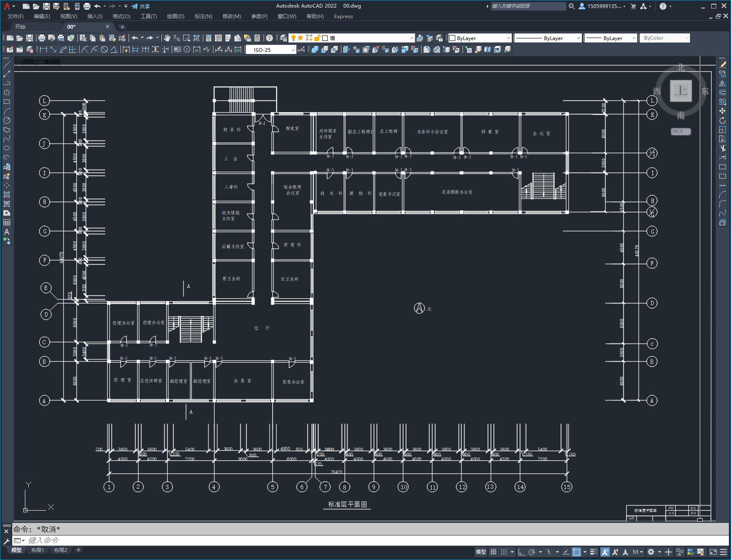The image size is (731, 560).
Task: Click the Array tool in modify toolbar
Action: point(723,102)
